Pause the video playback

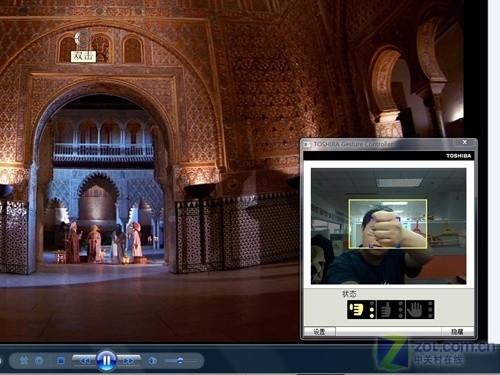(106, 360)
